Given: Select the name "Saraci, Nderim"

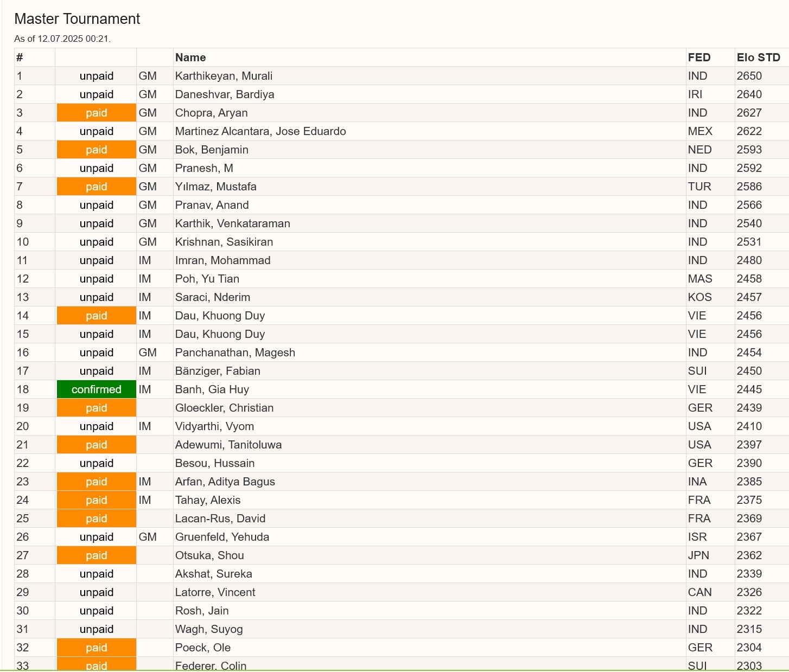Looking at the screenshot, I should [x=213, y=297].
